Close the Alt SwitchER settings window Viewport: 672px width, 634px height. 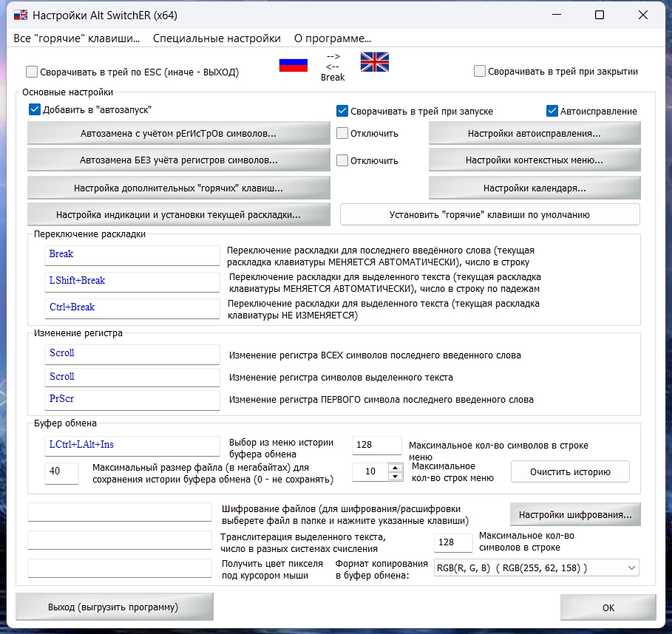click(x=643, y=15)
